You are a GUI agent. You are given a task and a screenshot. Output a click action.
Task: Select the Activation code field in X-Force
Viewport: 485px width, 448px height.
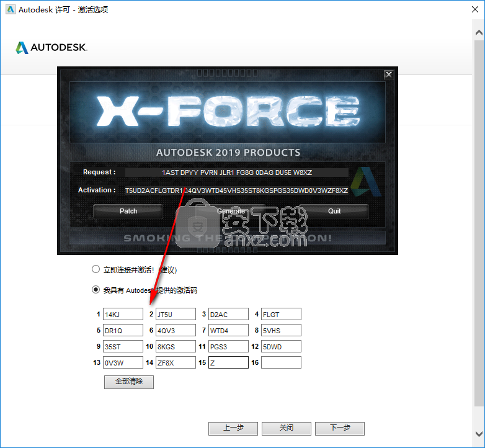click(237, 190)
